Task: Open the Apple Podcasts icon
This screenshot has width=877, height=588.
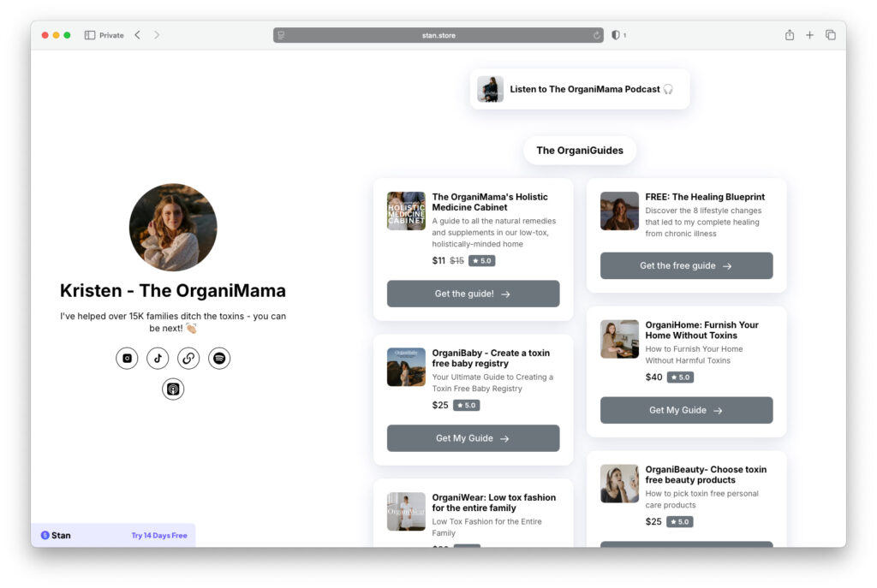Action: 173,389
